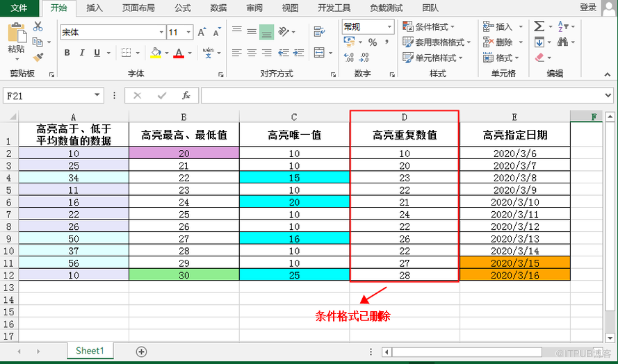Open 单元格样式 cell styles menu
Screen dimensions: 618x364
pos(432,58)
